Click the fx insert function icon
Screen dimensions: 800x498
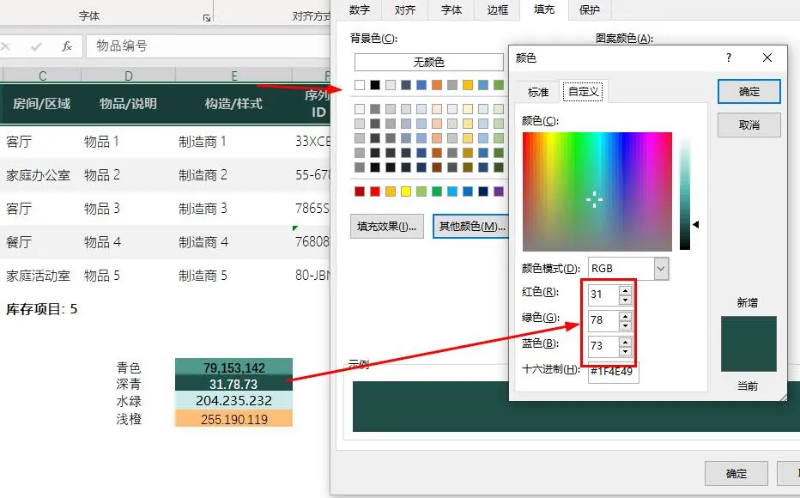click(67, 46)
